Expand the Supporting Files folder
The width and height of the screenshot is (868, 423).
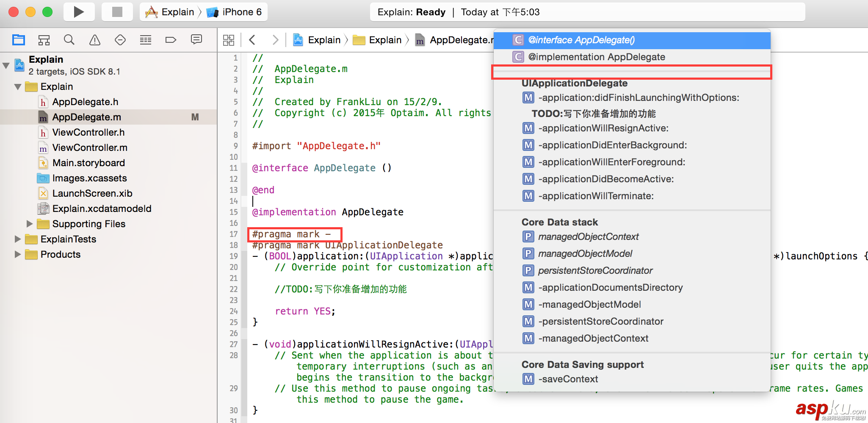tap(30, 223)
